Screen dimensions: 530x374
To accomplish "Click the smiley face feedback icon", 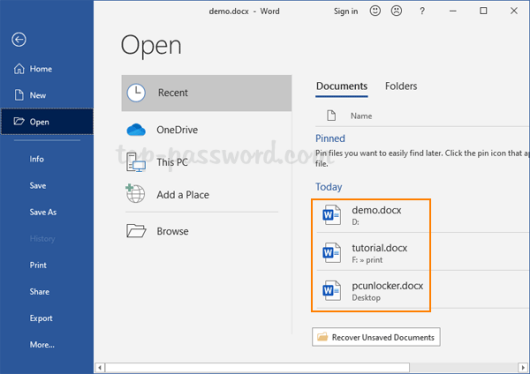I will point(375,11).
